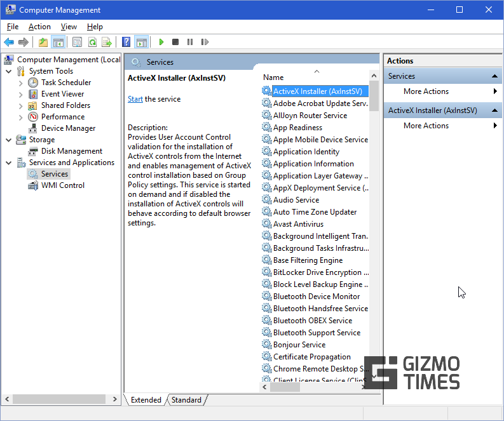Click the Pause Service toolbar icon
This screenshot has width=504, height=421.
point(190,42)
